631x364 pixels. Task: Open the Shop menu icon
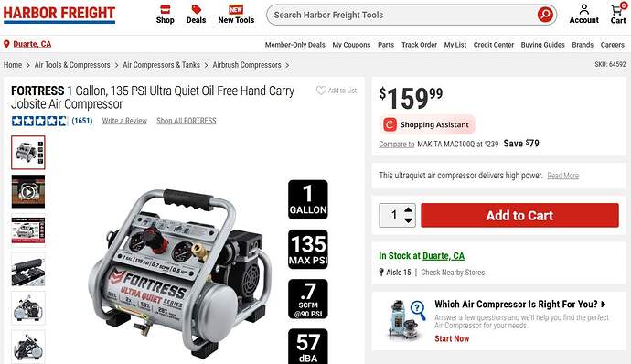click(165, 9)
